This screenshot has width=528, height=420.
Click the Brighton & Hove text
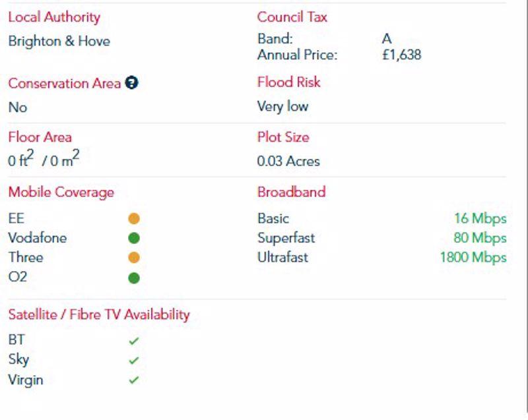coord(59,42)
